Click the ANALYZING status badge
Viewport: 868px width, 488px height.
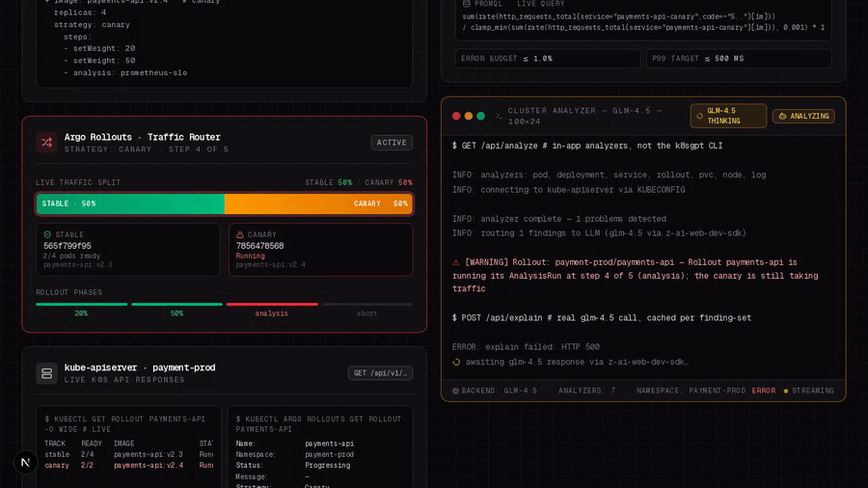pyautogui.click(x=803, y=116)
